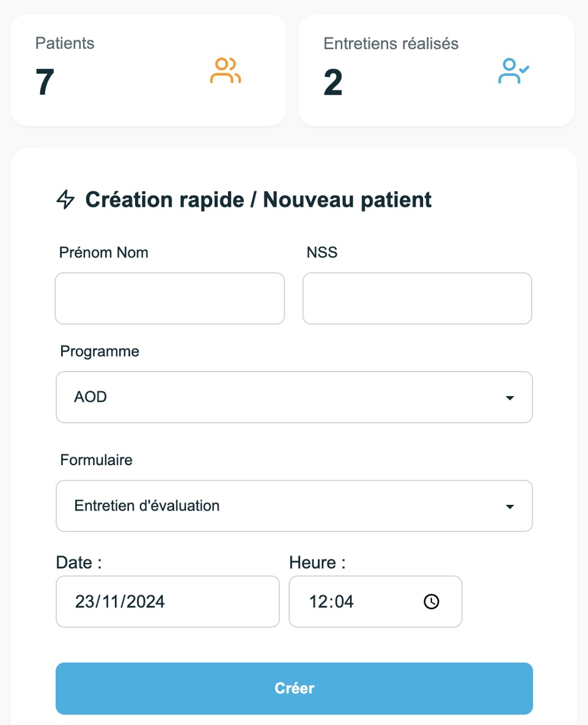Focus the NSS input field
Screen dimensions: 588x725
(417, 298)
